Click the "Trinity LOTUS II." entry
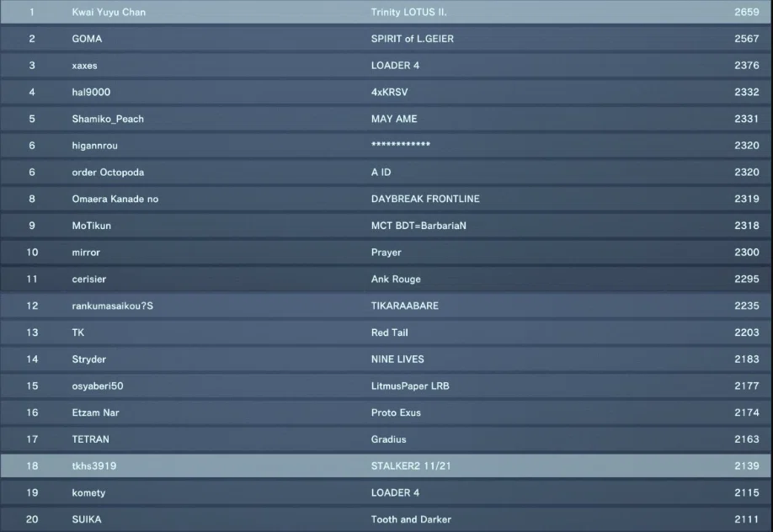This screenshot has height=532, width=773. (408, 13)
